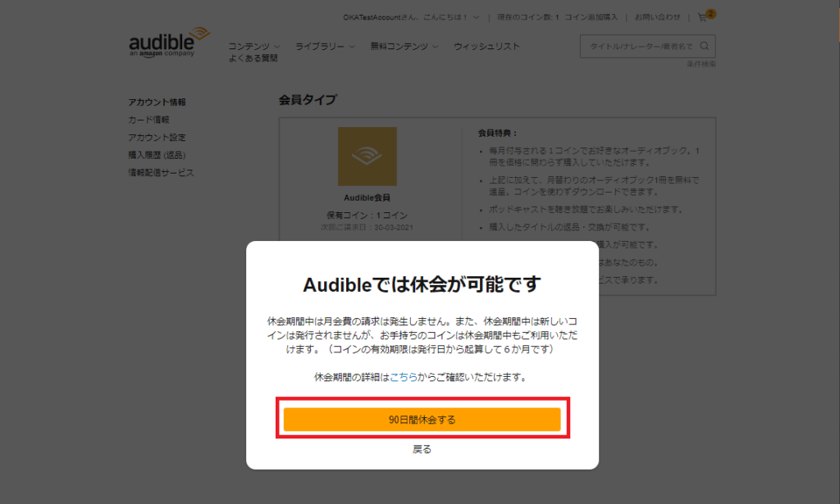This screenshot has height=504, width=840.
Task: Expand the 無料コンテンツ menu
Action: (404, 47)
